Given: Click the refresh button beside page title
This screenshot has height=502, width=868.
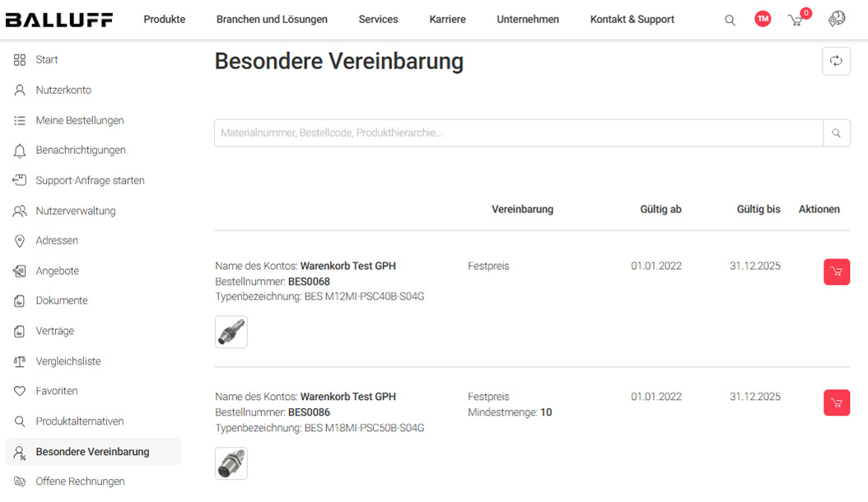Looking at the screenshot, I should [836, 61].
